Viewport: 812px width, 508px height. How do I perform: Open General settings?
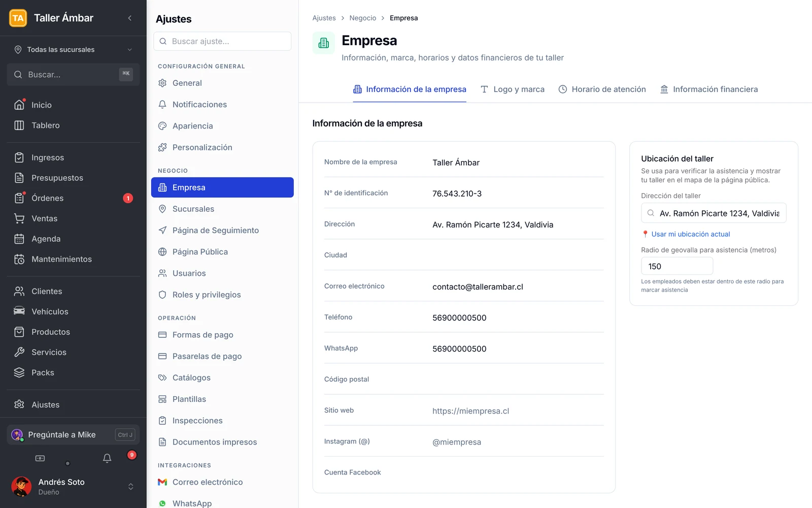point(222,83)
